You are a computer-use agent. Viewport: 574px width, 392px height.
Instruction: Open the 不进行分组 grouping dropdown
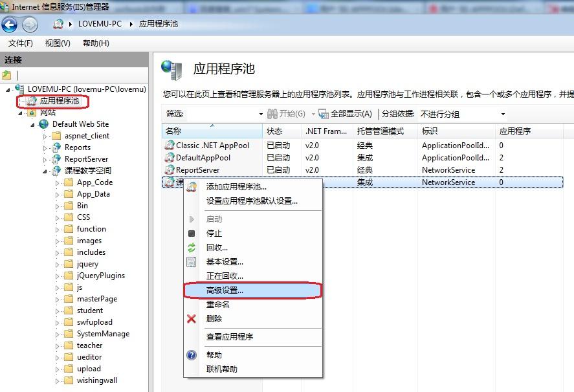(x=503, y=114)
